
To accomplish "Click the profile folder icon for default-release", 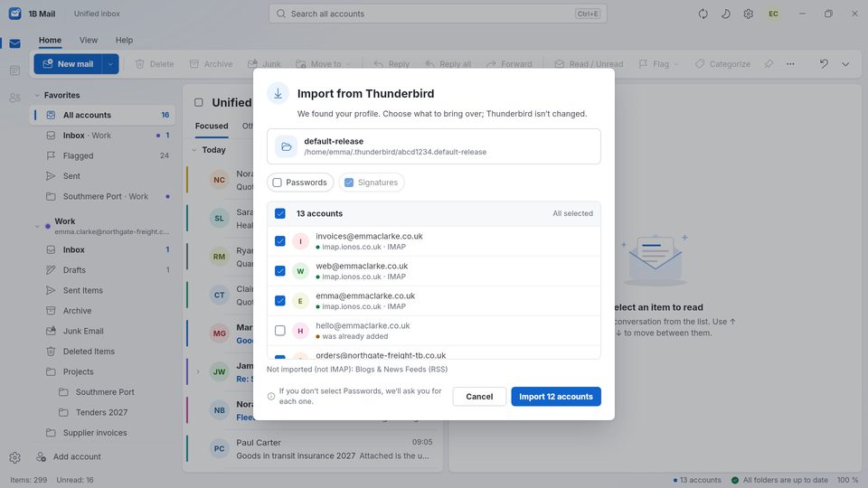I will [287, 146].
